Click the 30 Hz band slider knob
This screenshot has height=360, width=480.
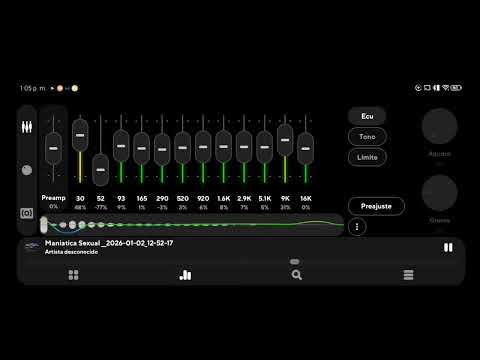coord(80,135)
